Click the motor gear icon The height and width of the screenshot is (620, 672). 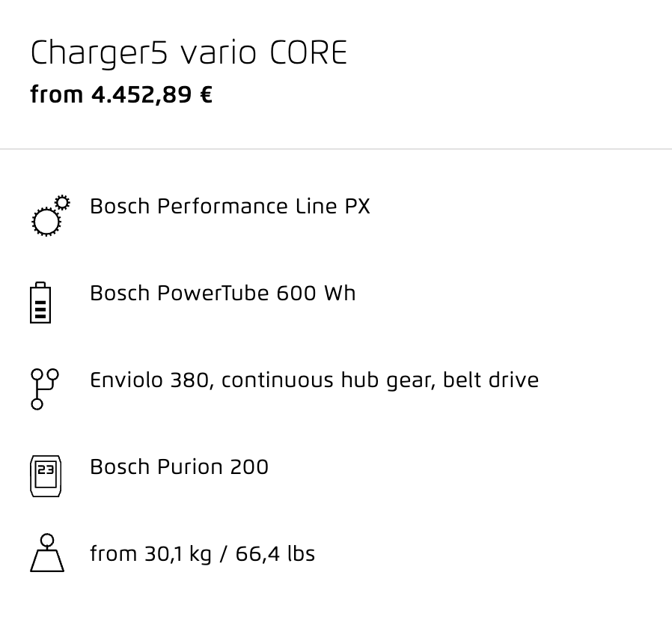point(51,216)
